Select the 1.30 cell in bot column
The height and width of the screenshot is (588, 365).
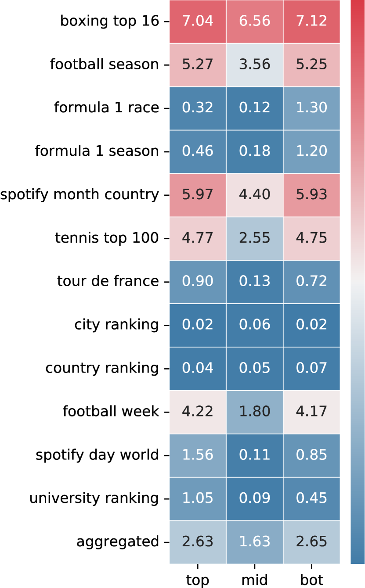click(x=311, y=108)
